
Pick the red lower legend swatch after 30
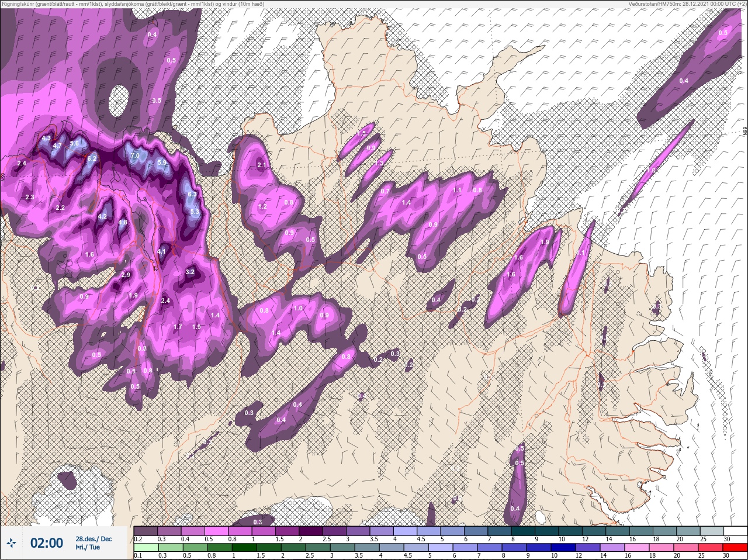pos(735,548)
